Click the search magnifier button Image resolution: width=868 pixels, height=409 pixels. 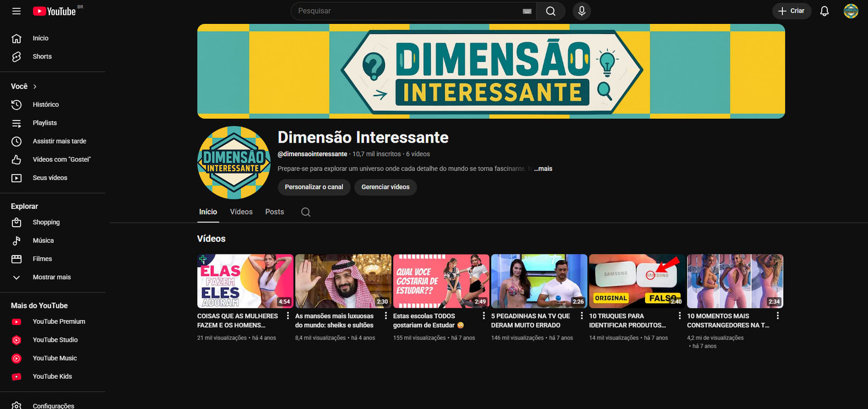(550, 11)
